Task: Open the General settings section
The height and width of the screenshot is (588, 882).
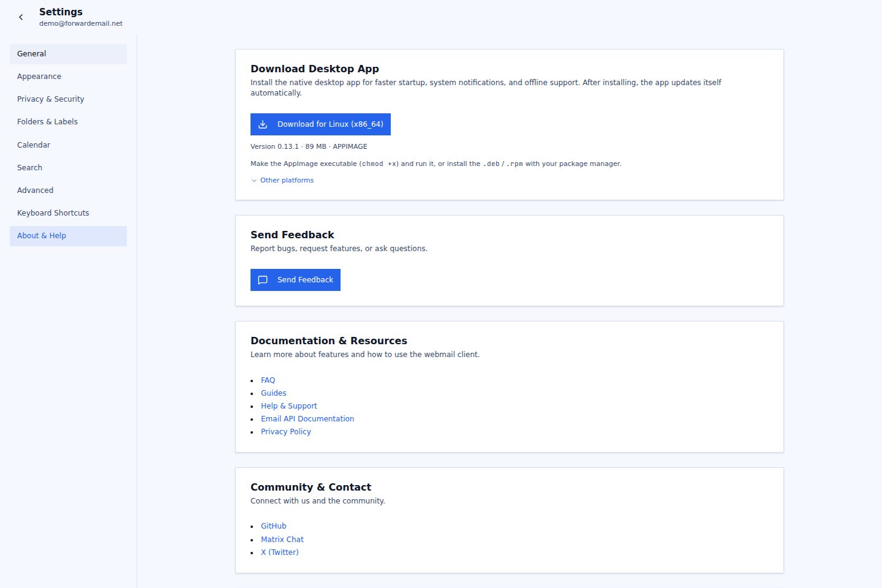Action: click(68, 54)
